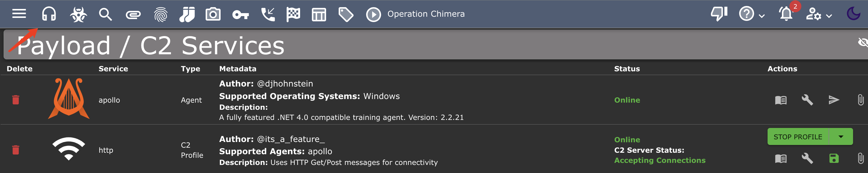Expand the user settings dropdown
868x173 pixels.
tap(819, 14)
